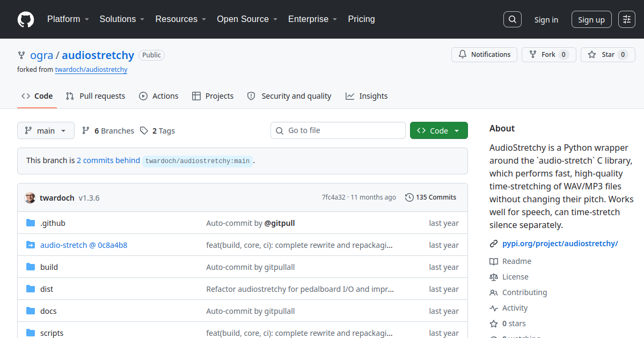Screen dimensions: 644x338
Task: Open the audiostretchy repository name link
Action: click(98, 55)
